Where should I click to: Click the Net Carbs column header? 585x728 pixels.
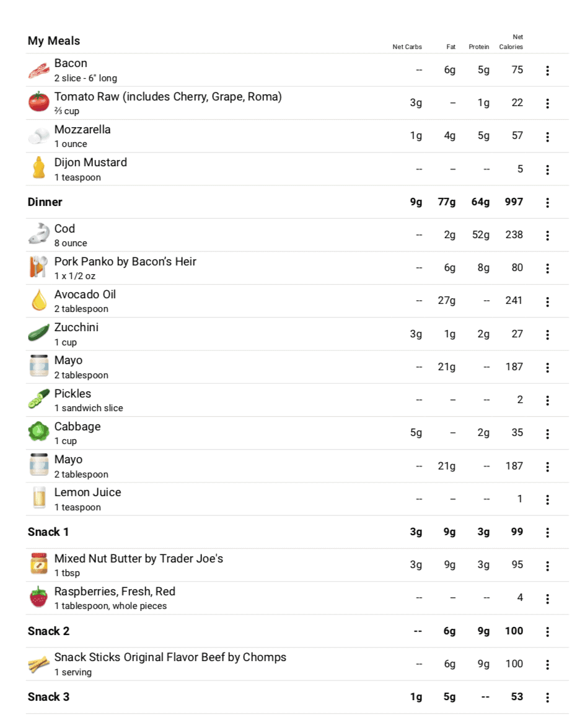(407, 47)
